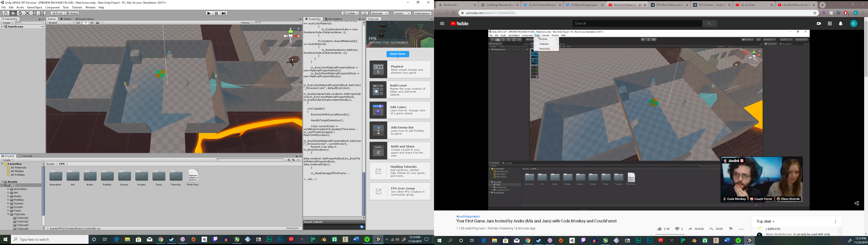
Task: Click the Step frame button
Action: pos(224,13)
